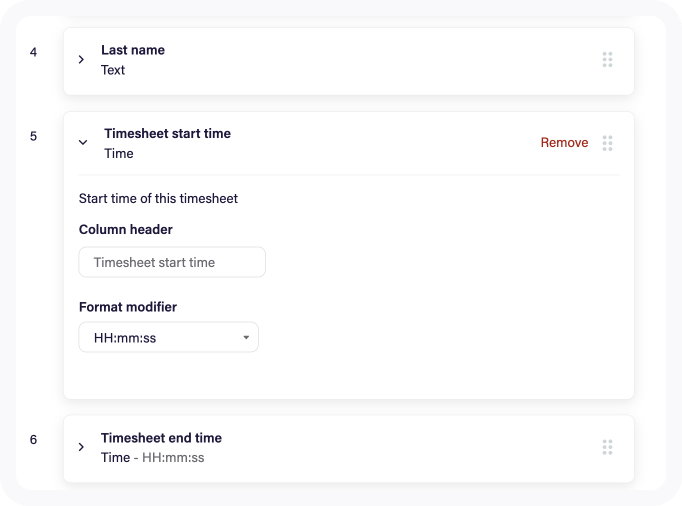The image size is (682, 506).
Task: Click the small arrow in HH:mm:ss selector
Action: click(x=246, y=338)
